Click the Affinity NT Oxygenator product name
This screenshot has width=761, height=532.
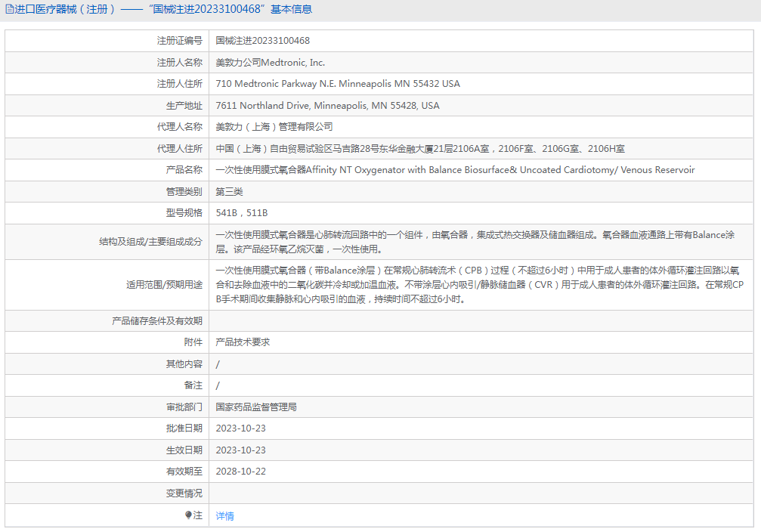[x=455, y=170]
